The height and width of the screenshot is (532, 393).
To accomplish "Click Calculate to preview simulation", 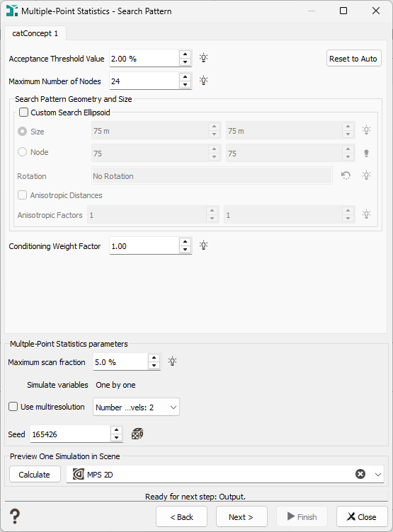I will pos(35,474).
